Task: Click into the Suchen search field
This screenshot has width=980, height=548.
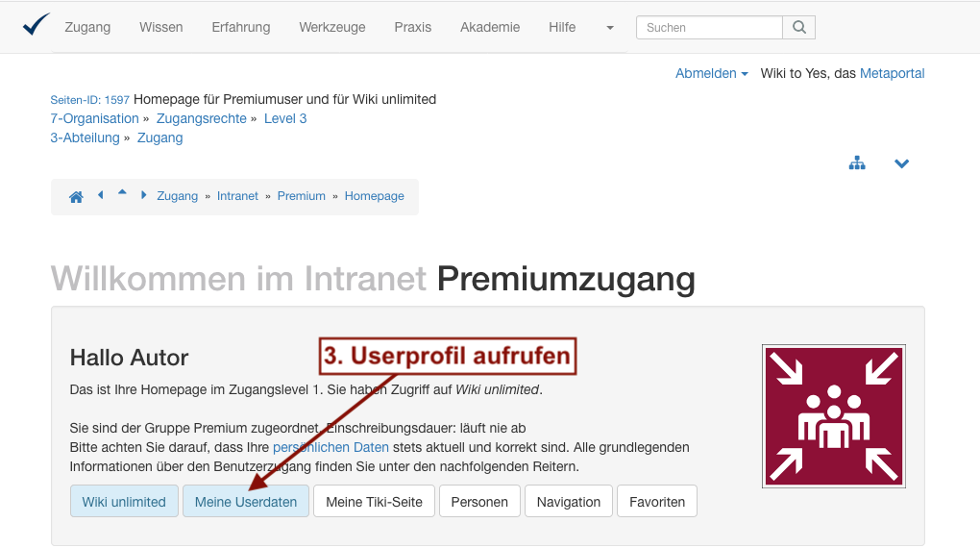Action: 709,28
